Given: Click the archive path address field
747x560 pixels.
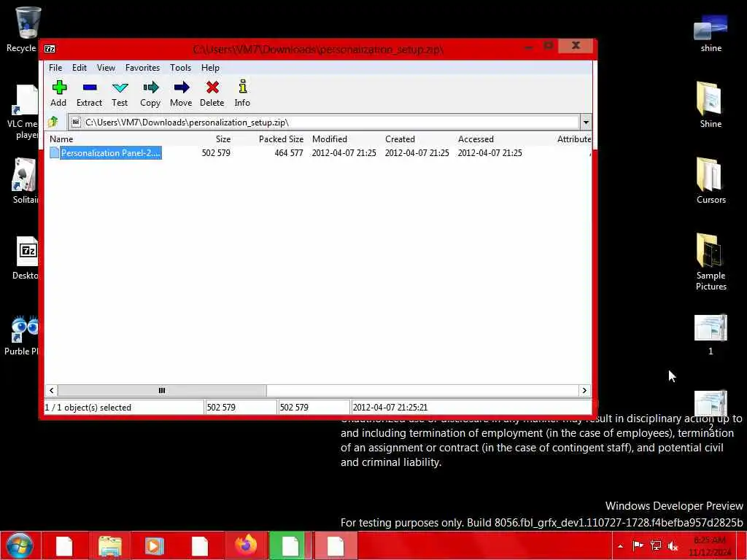Looking at the screenshot, I should coord(324,122).
